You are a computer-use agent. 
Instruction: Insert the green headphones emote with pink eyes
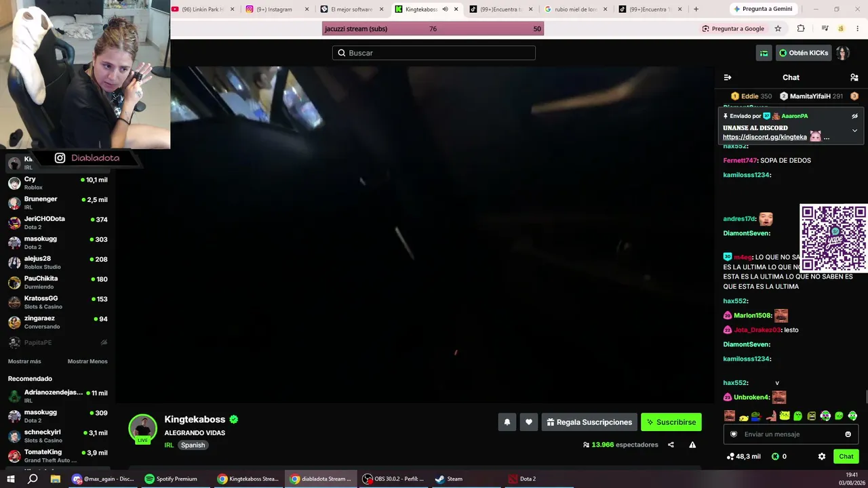[825, 415]
